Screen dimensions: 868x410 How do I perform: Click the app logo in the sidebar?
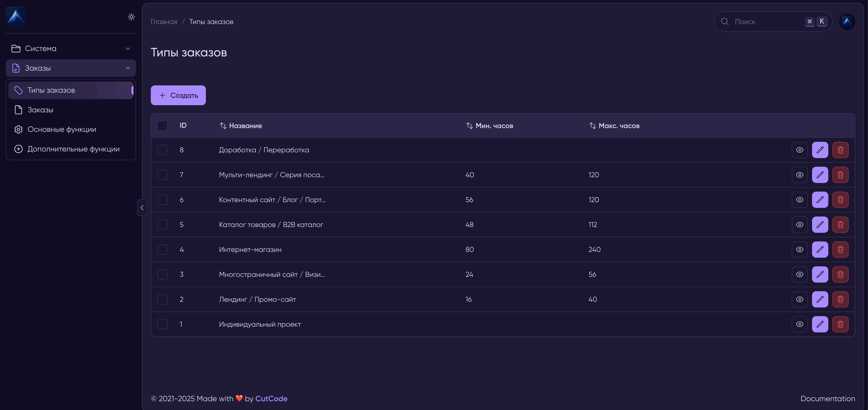(x=16, y=17)
